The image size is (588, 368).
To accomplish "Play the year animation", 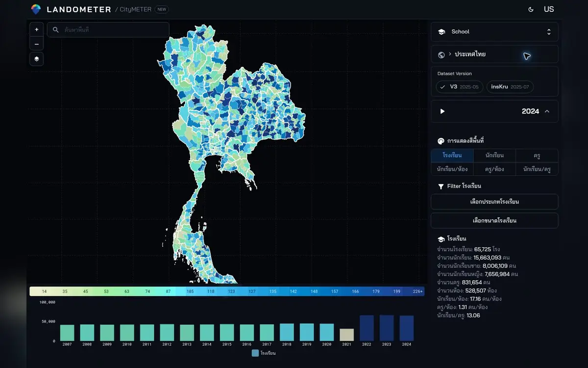I will pos(442,111).
